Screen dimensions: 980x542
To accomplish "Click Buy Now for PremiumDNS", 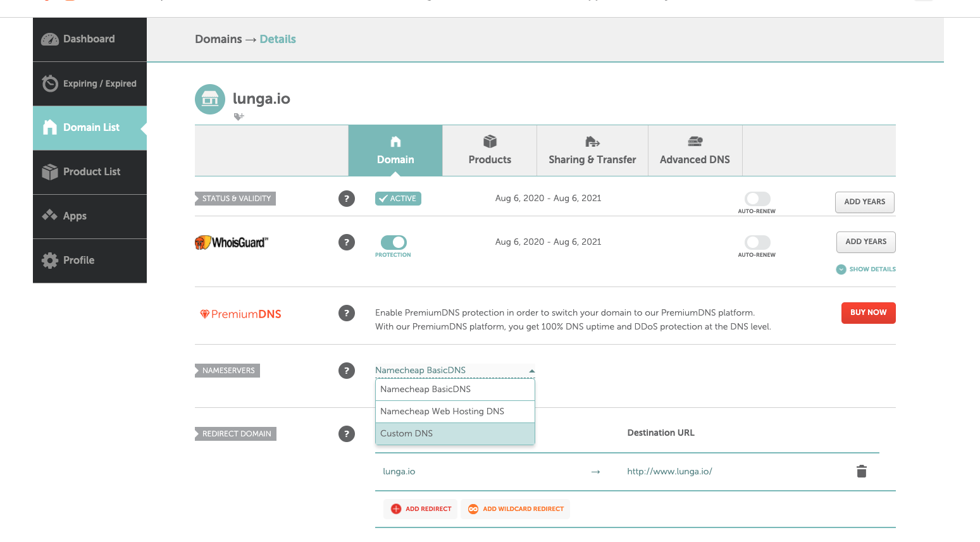I will [x=869, y=313].
